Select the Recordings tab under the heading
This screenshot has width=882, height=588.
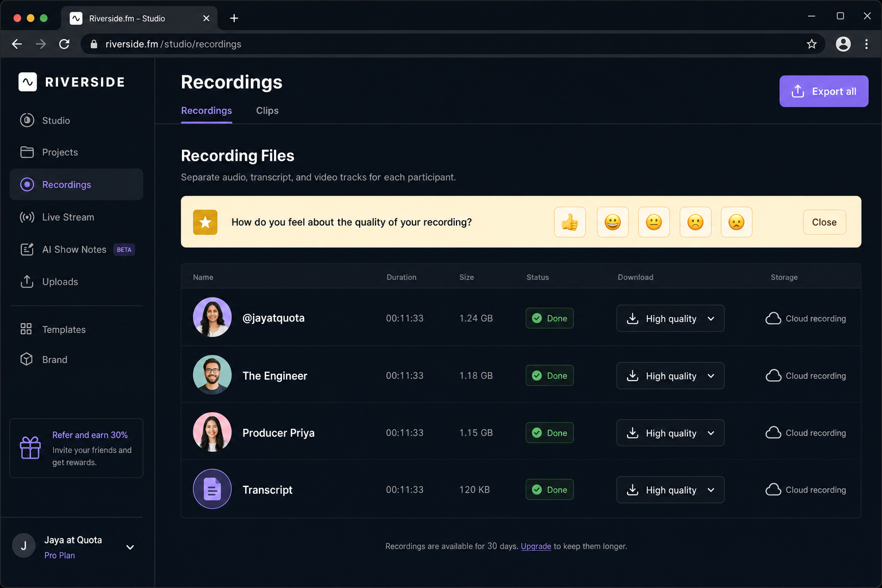coord(207,110)
